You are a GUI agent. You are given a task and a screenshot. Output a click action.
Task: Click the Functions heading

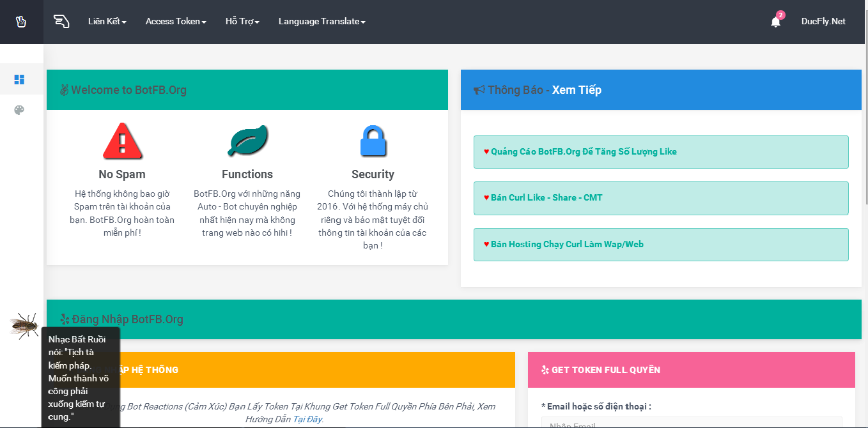tap(247, 174)
